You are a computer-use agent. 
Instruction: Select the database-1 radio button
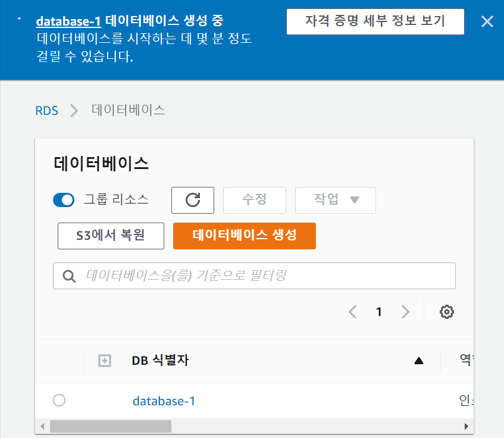[x=59, y=401]
